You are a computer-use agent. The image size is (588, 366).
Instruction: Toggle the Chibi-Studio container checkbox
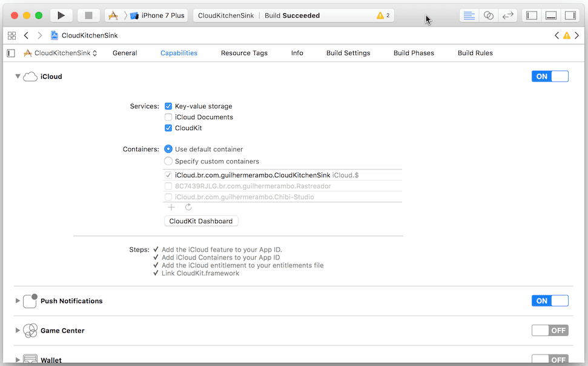tap(168, 197)
